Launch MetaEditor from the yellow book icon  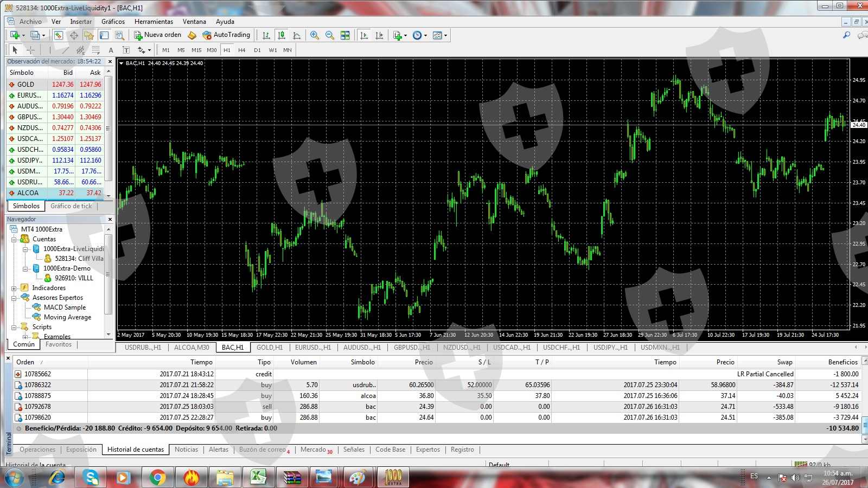pyautogui.click(x=192, y=35)
